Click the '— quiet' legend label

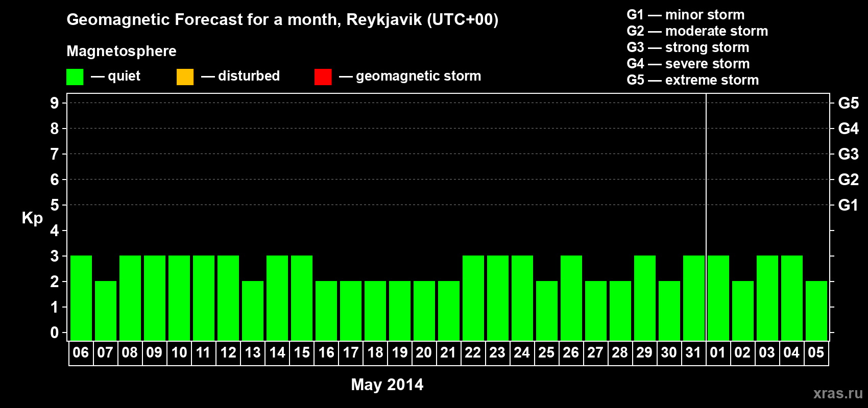point(115,76)
